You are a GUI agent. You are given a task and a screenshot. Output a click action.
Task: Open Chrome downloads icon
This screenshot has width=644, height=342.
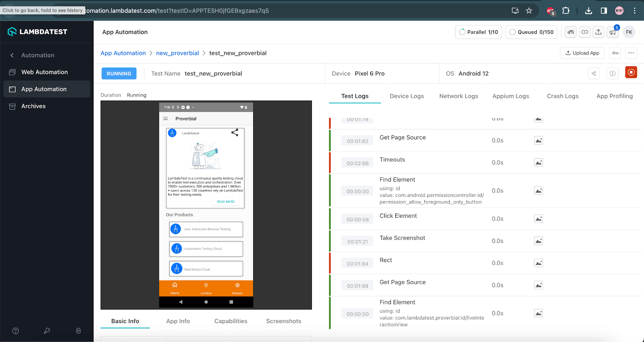pyautogui.click(x=588, y=11)
